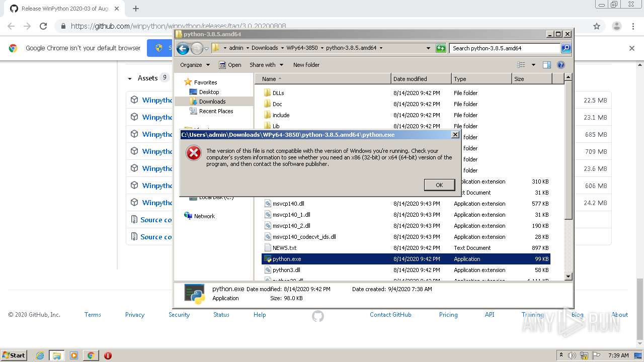Image resolution: width=644 pixels, height=362 pixels.
Task: Click OK in the compatibility error dialog
Action: click(439, 185)
